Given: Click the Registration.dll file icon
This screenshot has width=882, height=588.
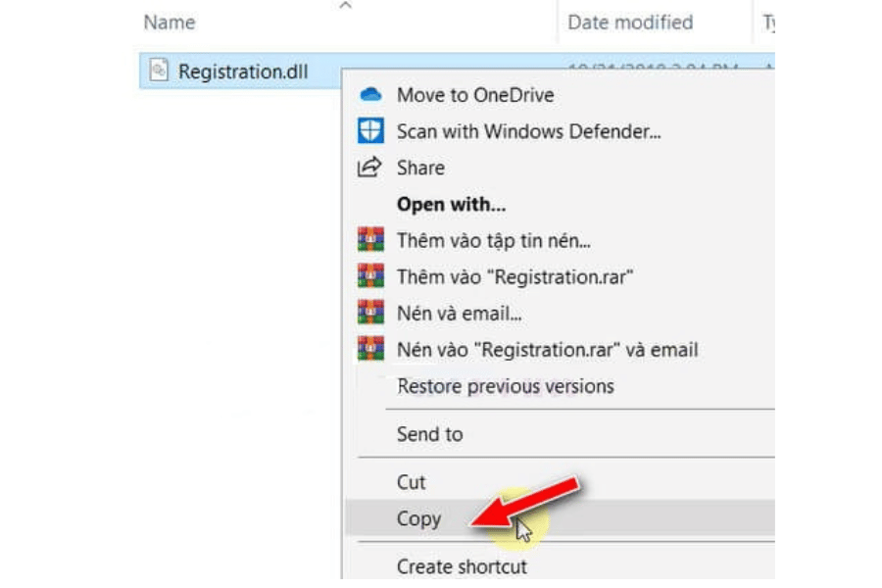Looking at the screenshot, I should point(159,71).
